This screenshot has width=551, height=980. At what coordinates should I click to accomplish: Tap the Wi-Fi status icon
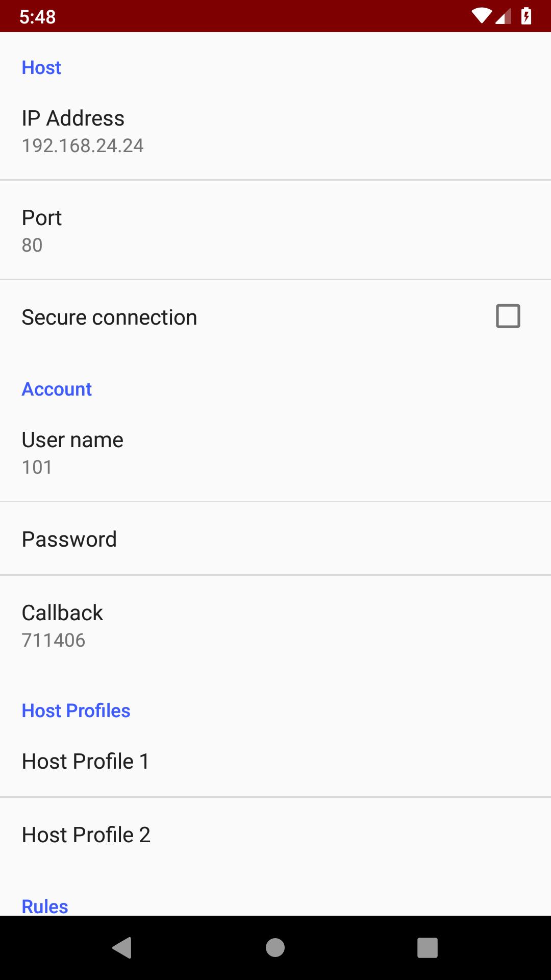[481, 16]
